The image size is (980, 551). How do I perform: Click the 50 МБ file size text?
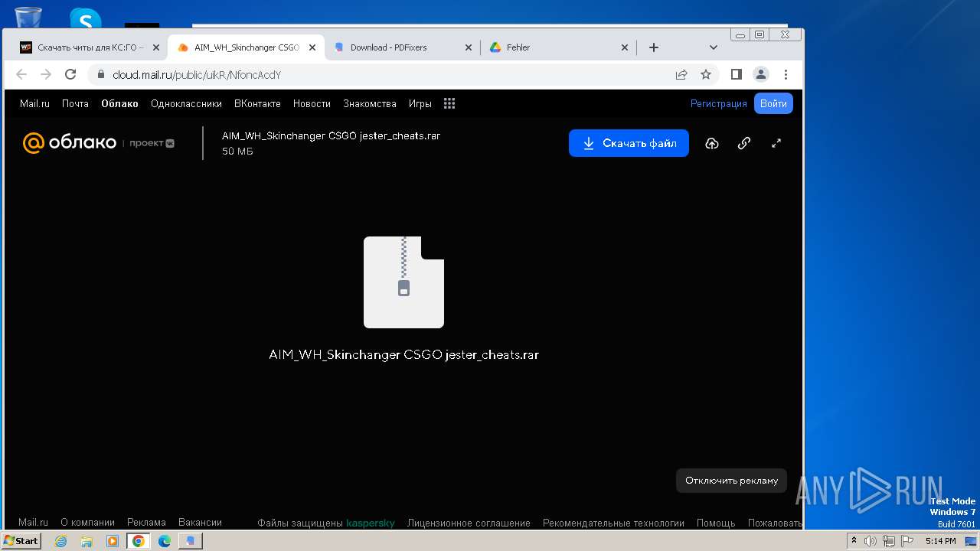237,152
